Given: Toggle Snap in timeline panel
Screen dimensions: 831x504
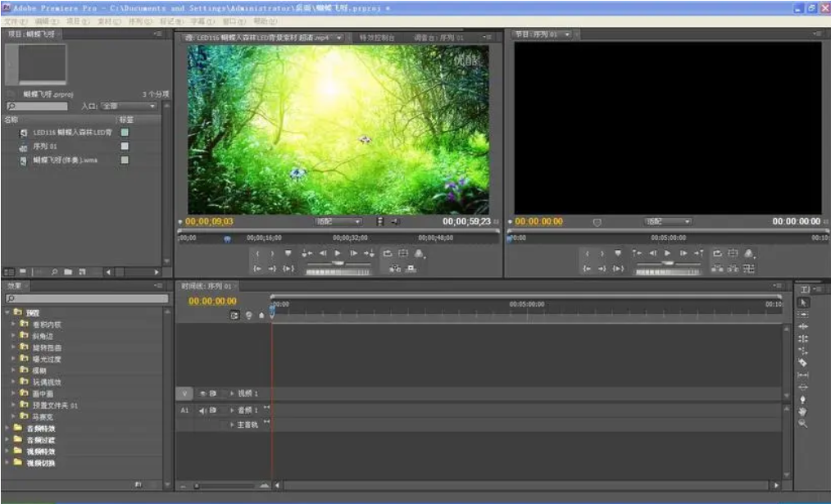Looking at the screenshot, I should click(234, 316).
